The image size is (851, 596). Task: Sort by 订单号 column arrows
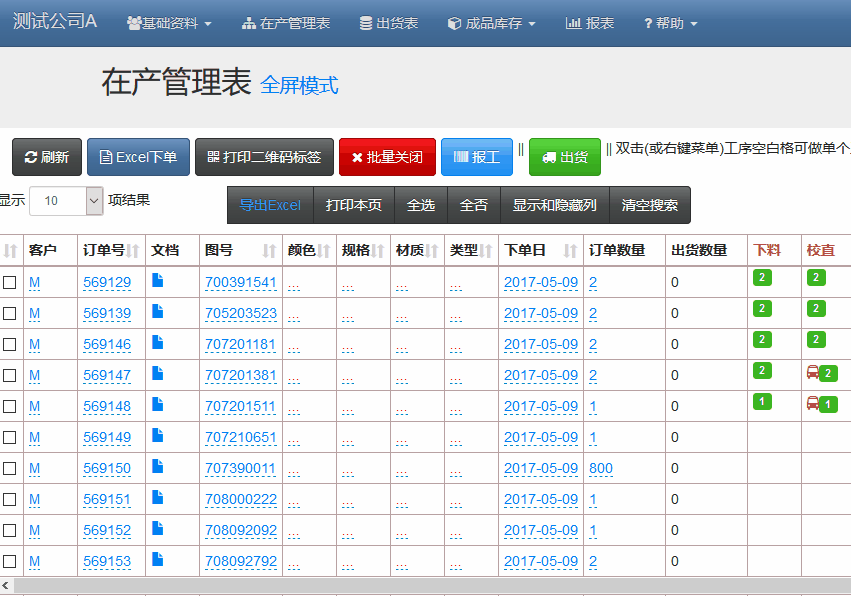[133, 251]
